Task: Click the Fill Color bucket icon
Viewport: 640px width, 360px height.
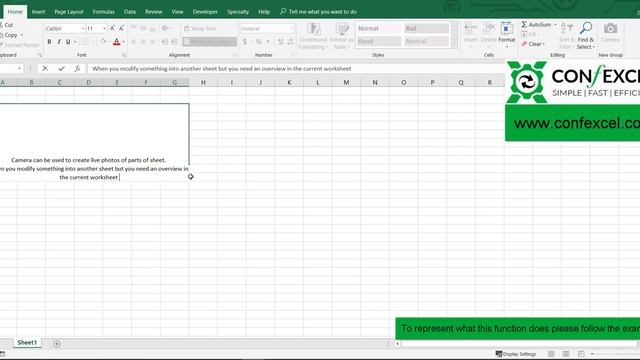Action: pos(103,42)
